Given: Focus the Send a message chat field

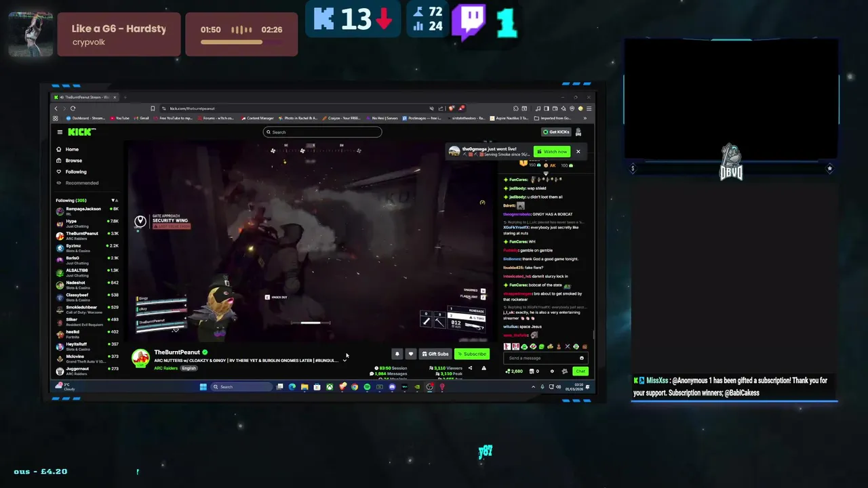Looking at the screenshot, I should click(x=546, y=358).
